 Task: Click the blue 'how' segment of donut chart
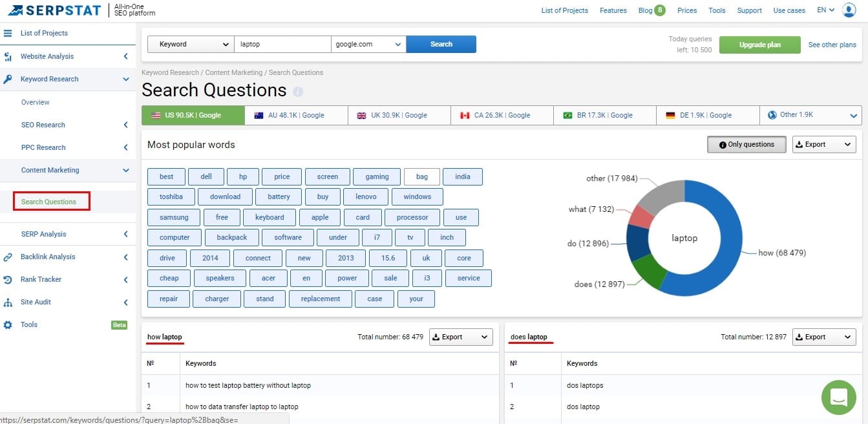click(724, 259)
